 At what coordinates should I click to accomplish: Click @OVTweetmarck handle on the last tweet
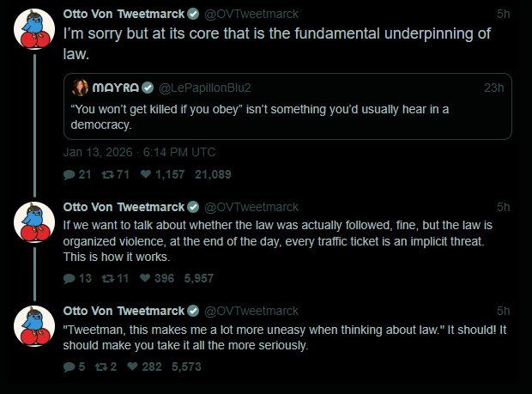tap(251, 310)
